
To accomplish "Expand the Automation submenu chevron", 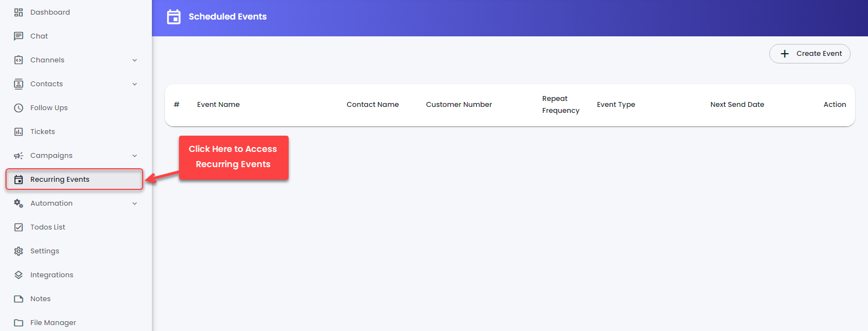I will (x=135, y=203).
